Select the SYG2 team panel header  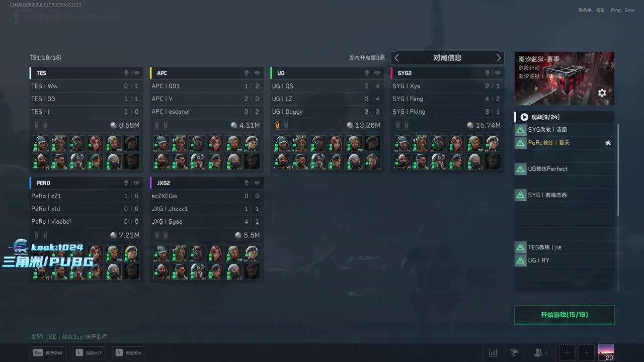click(447, 73)
